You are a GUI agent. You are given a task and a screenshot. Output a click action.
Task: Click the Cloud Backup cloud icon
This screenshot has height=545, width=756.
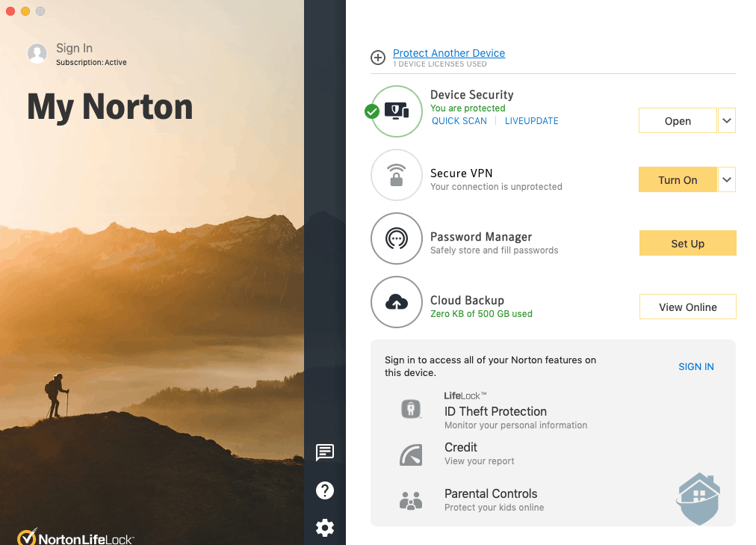(x=397, y=302)
